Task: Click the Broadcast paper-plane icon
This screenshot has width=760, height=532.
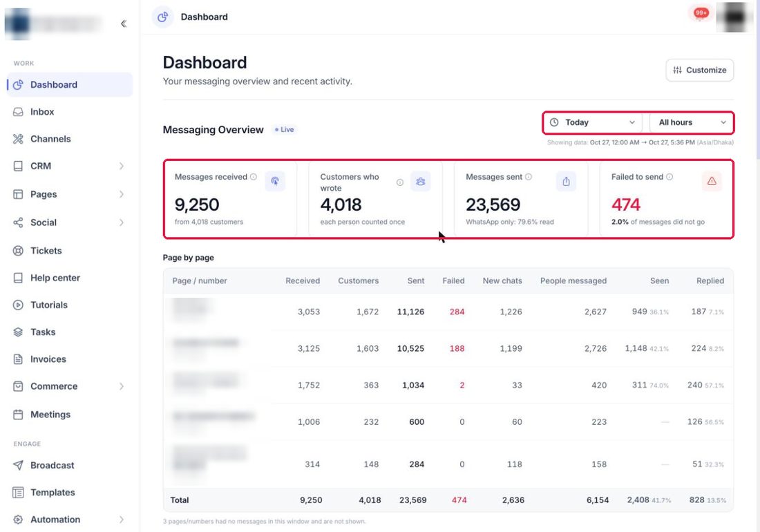Action: coord(18,465)
